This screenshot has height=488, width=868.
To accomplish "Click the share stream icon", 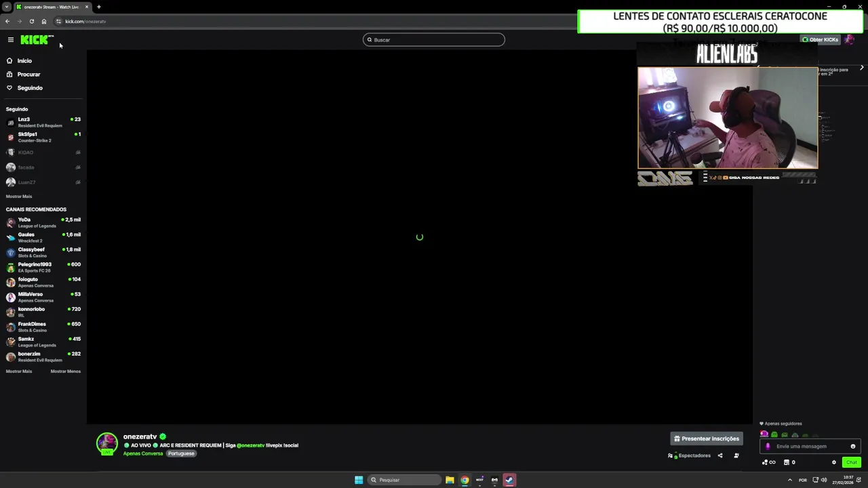I will pos(720,455).
